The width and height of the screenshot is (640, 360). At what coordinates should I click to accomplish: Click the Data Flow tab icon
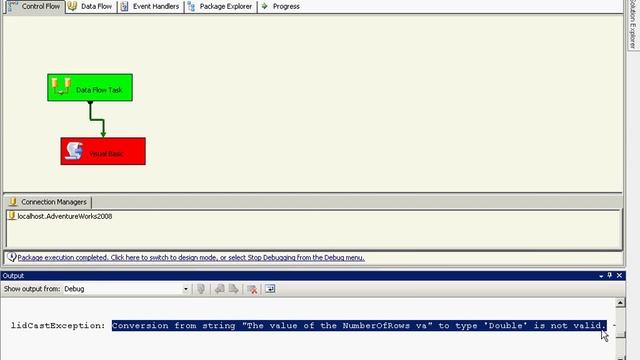pyautogui.click(x=72, y=6)
